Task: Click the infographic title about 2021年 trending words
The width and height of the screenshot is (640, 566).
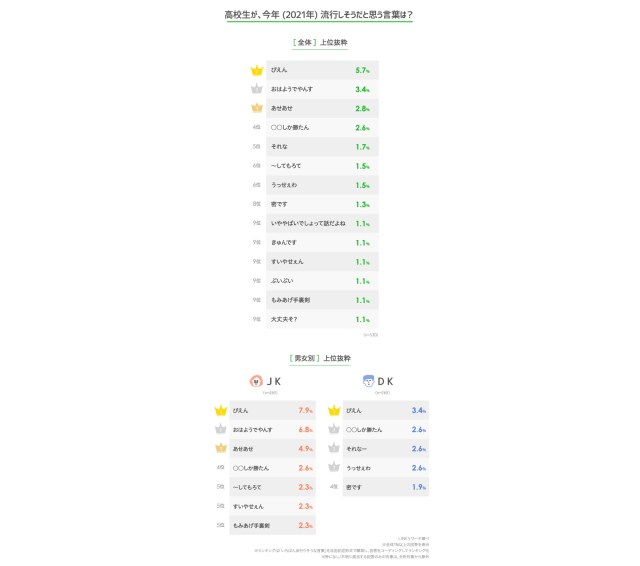Action: (320, 15)
